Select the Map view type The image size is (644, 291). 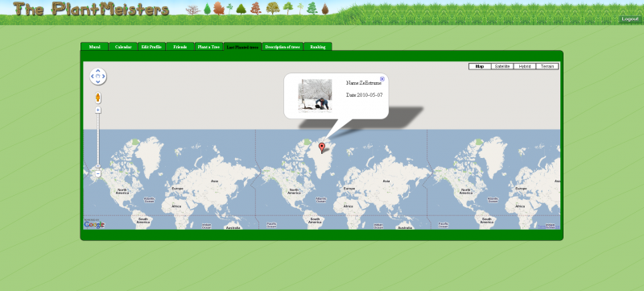480,66
